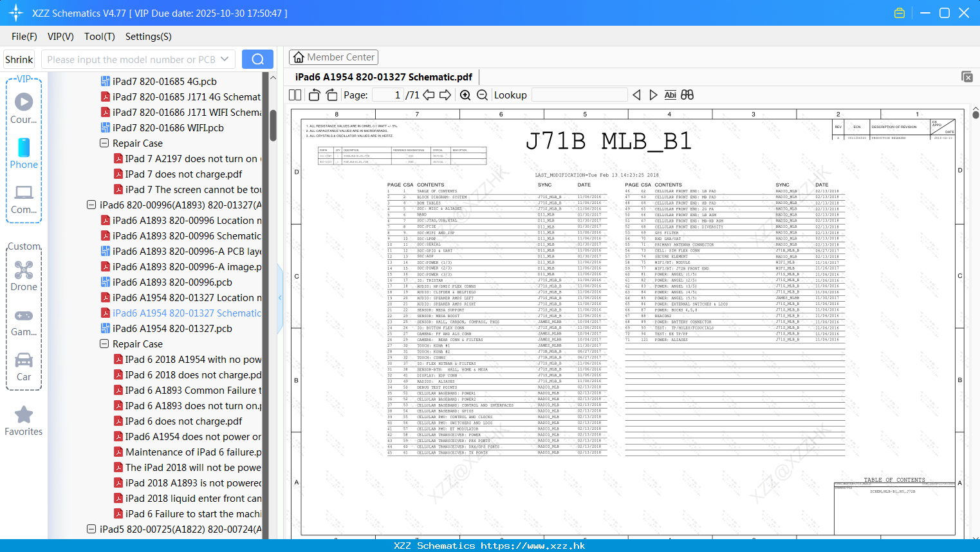
Task: Go to next page arrow
Action: tap(445, 95)
